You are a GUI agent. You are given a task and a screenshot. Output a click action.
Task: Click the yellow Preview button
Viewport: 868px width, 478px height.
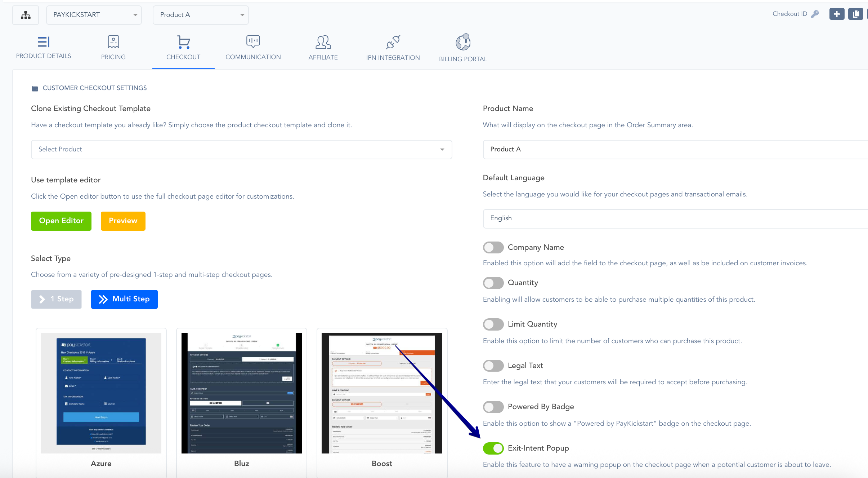click(123, 221)
